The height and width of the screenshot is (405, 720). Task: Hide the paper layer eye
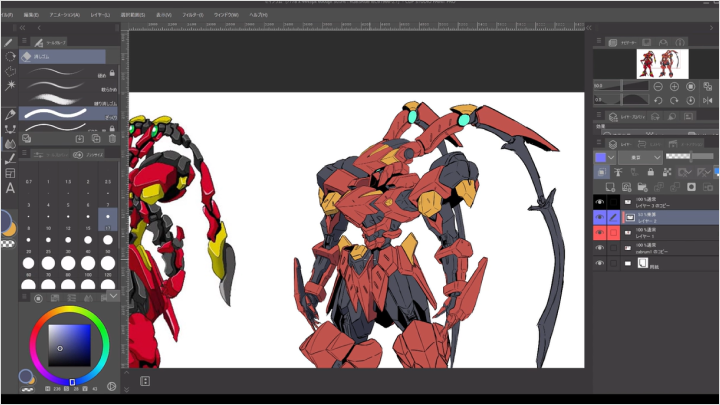tap(600, 263)
